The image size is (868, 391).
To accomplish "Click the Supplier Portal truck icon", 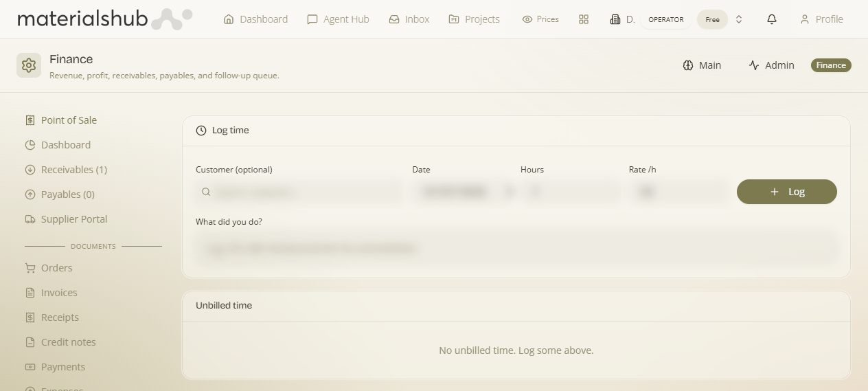I will [x=30, y=219].
